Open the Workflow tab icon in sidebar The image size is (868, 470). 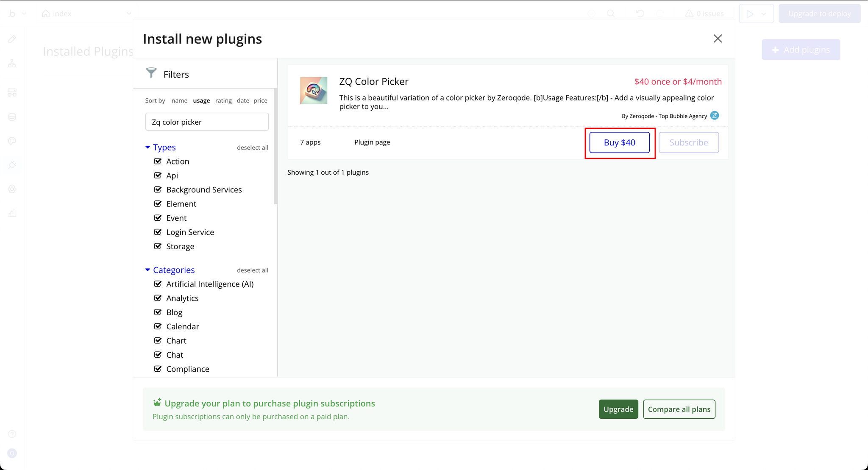(12, 64)
